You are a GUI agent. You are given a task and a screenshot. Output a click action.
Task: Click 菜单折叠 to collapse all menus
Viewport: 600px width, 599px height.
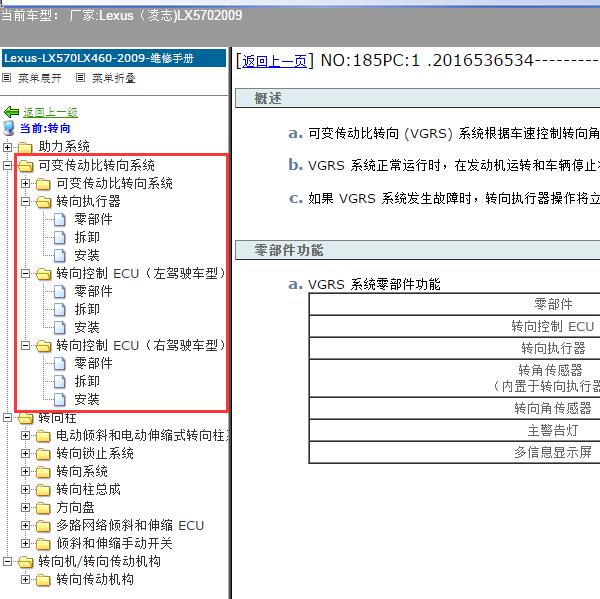(114, 78)
